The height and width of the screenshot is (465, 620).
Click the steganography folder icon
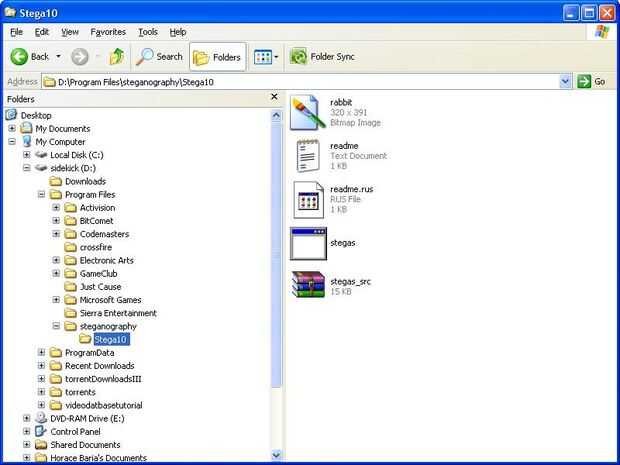coord(70,326)
